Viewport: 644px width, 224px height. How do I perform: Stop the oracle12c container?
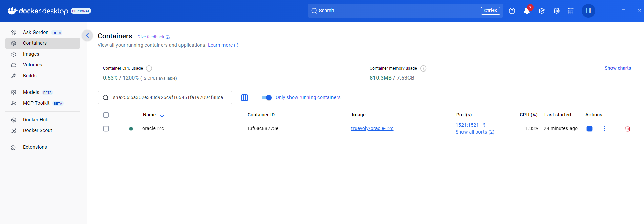[x=589, y=129]
